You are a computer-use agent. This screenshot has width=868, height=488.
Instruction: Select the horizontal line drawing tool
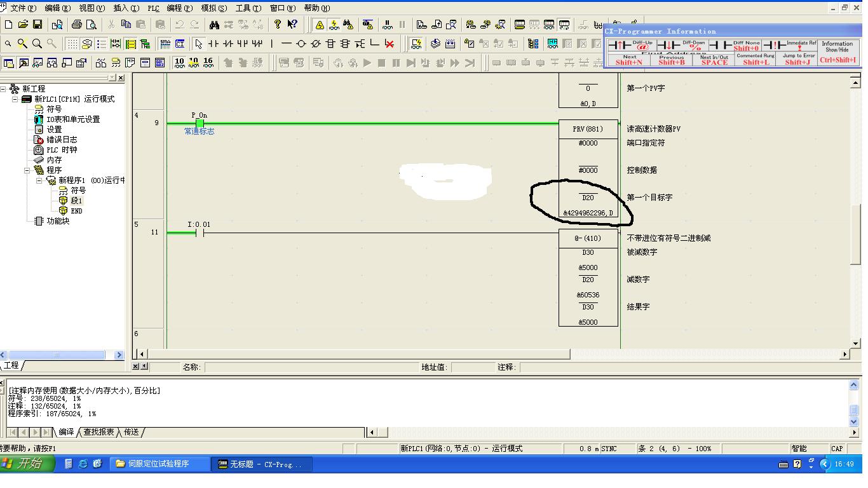[x=287, y=44]
